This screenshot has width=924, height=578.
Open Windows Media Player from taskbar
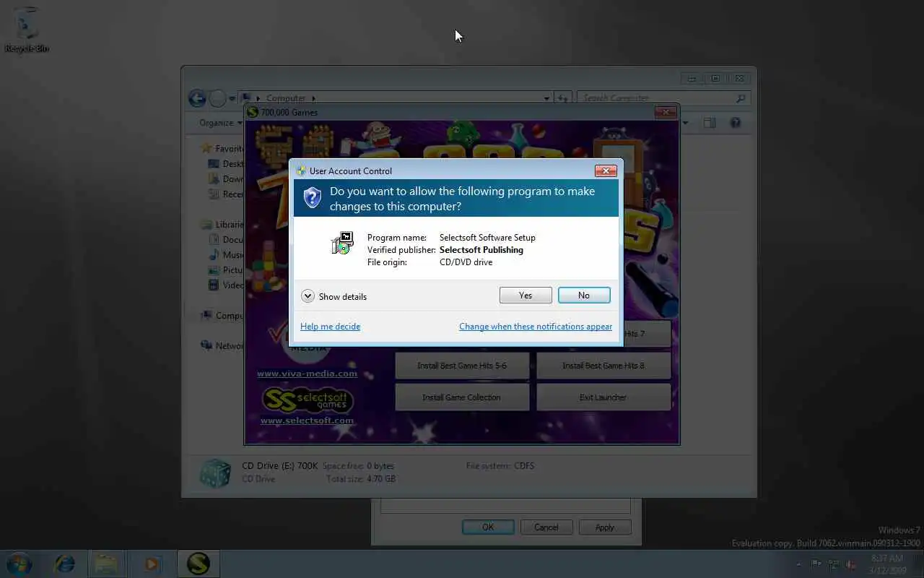tap(152, 564)
